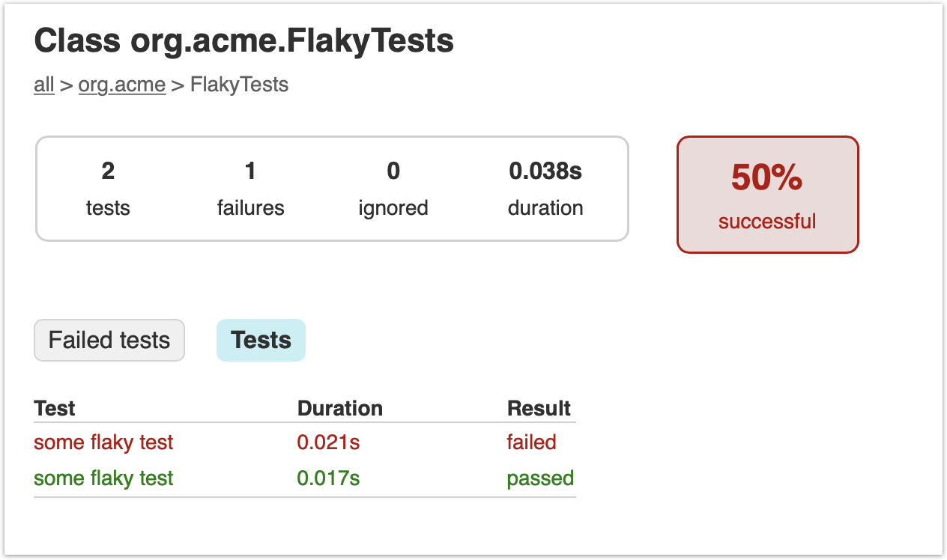Click the 2 tests counter
Viewport: 947px width, 560px height.
point(108,189)
